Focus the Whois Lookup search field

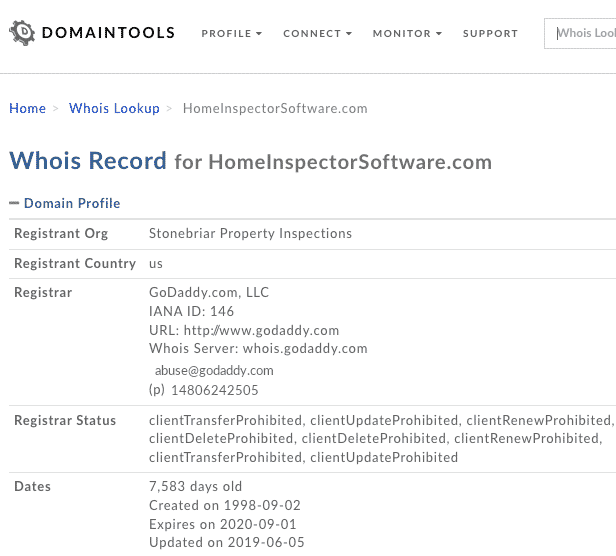tap(580, 33)
